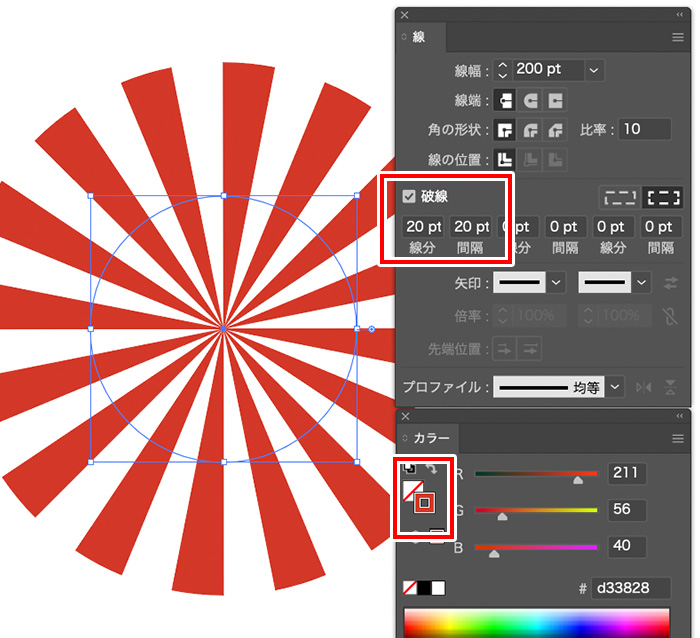Click the third 線分 dash field 0 pt
The height and width of the screenshot is (638, 700).
(x=613, y=227)
